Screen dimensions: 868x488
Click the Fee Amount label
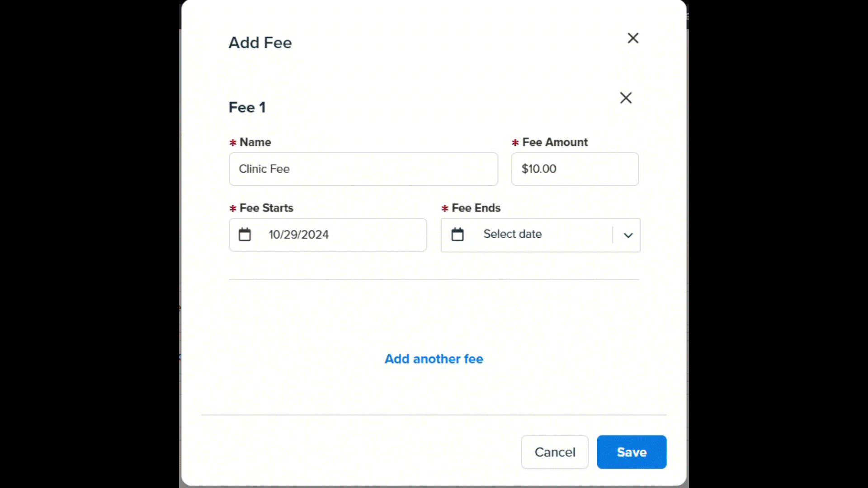tap(555, 142)
